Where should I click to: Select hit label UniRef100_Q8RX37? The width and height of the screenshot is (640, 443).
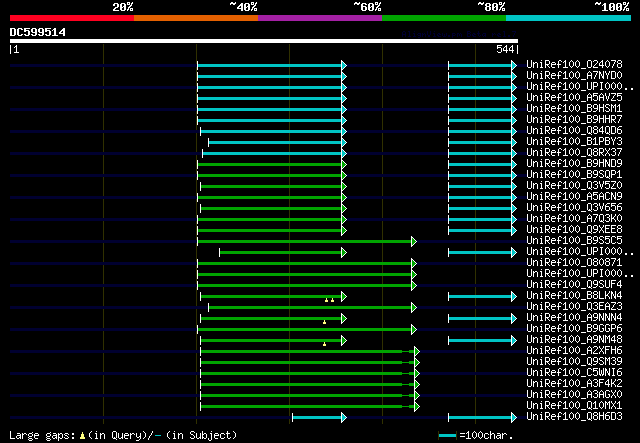point(574,152)
